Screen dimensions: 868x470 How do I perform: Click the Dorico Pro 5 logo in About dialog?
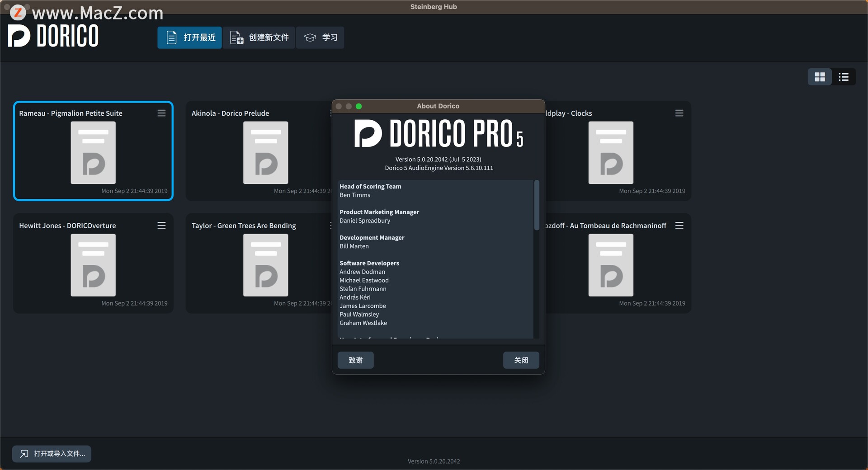tap(439, 133)
